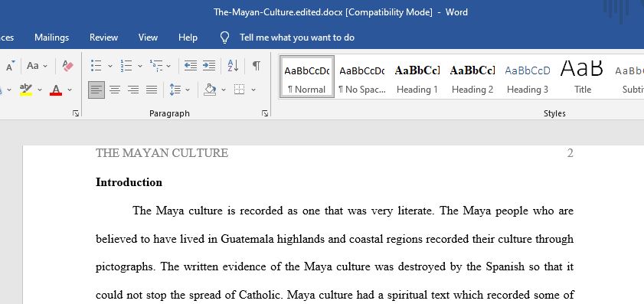Open the Change Case dropdown arrow
This screenshot has height=304, width=644.
(x=45, y=66)
